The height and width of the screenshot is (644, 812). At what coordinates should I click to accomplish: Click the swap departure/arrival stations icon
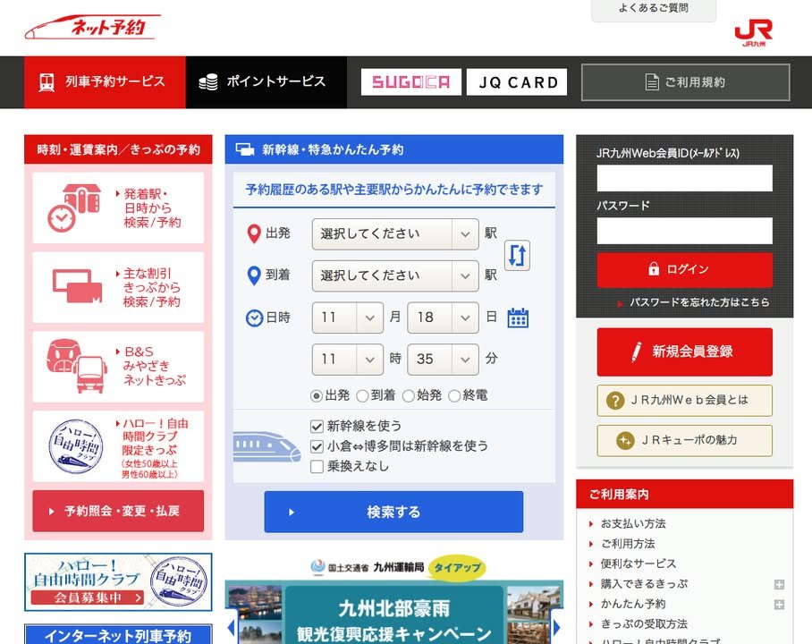[x=517, y=255]
